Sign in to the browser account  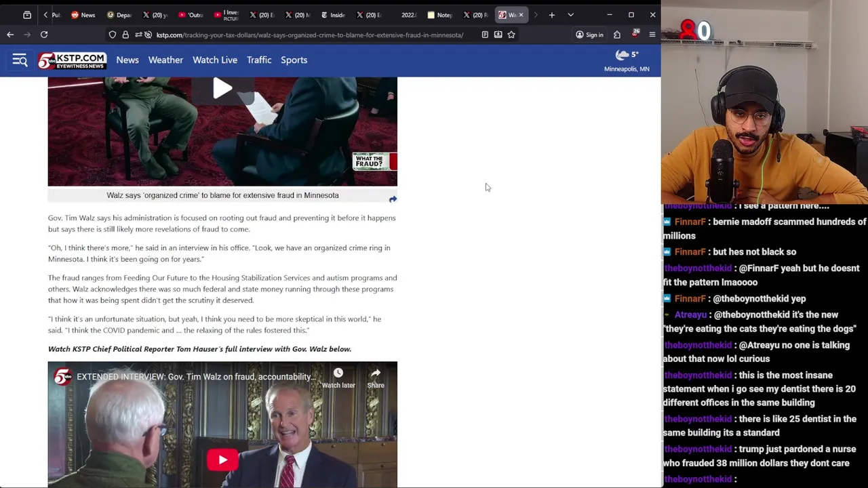[x=589, y=35]
